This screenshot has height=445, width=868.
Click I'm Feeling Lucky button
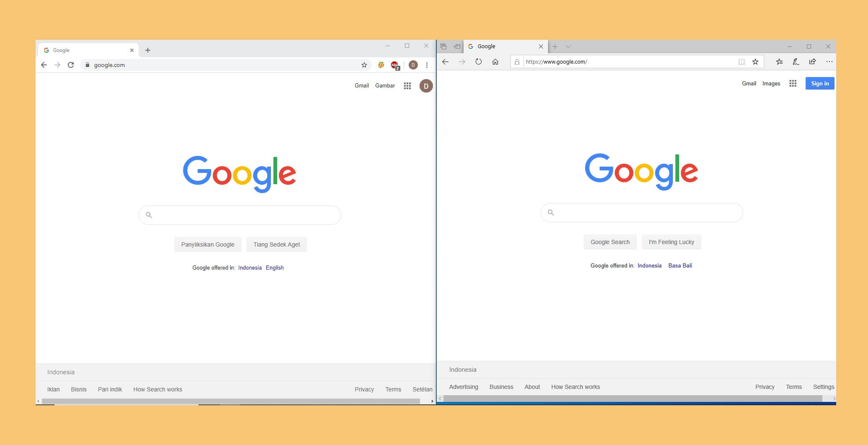point(671,242)
